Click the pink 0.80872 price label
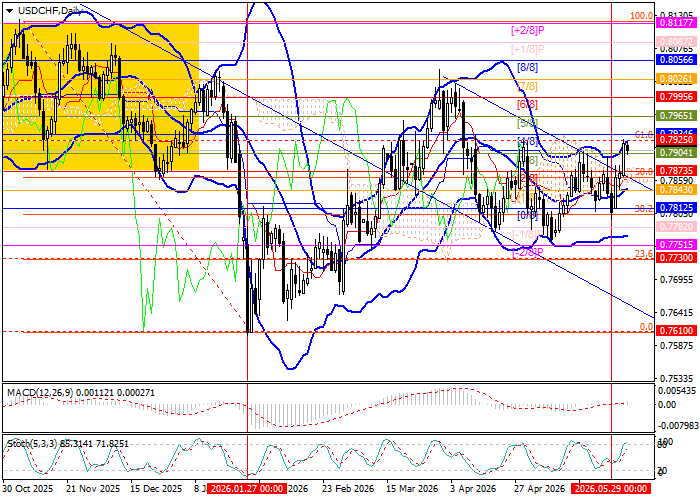The height and width of the screenshot is (500, 700). pyautogui.click(x=678, y=42)
